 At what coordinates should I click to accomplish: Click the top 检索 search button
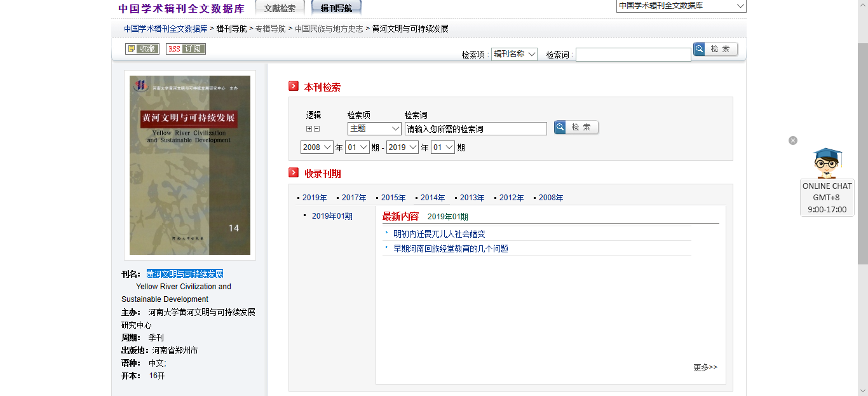715,50
